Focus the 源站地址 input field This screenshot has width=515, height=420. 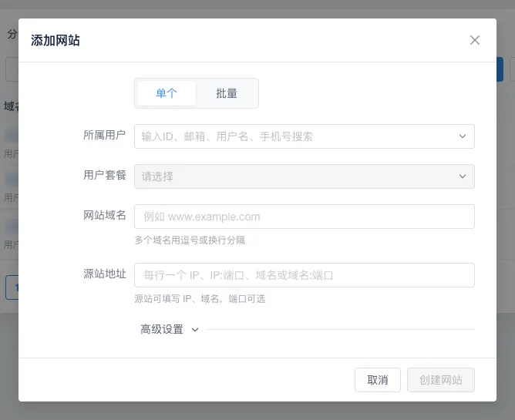[x=304, y=275]
